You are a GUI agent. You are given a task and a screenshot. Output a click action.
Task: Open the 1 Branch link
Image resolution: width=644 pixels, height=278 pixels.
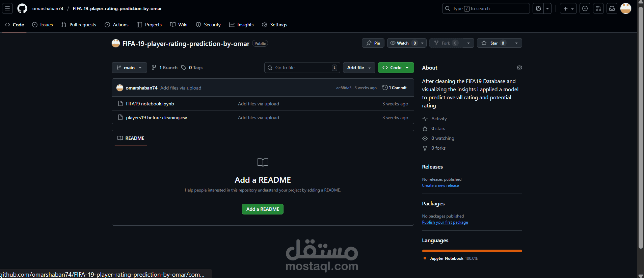click(165, 68)
